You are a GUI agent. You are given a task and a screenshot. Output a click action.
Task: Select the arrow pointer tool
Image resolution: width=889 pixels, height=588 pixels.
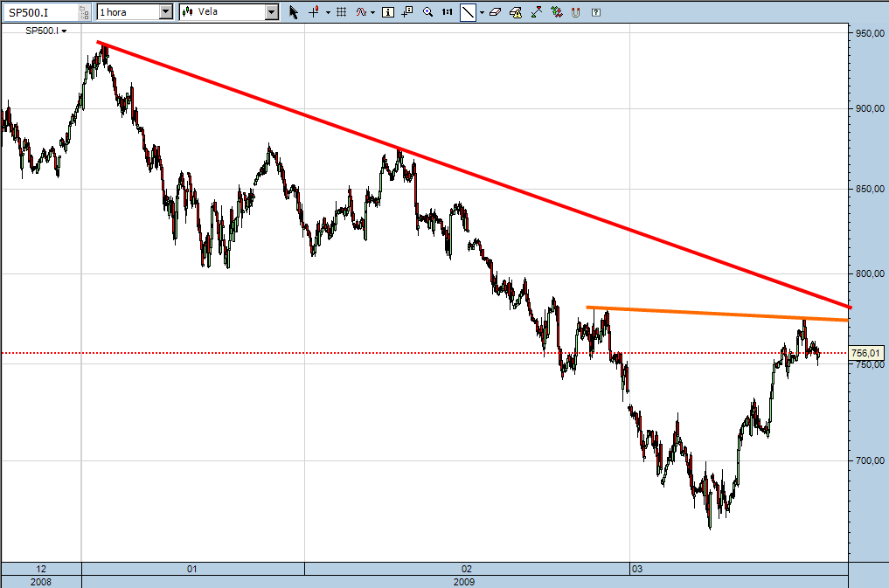tap(294, 12)
